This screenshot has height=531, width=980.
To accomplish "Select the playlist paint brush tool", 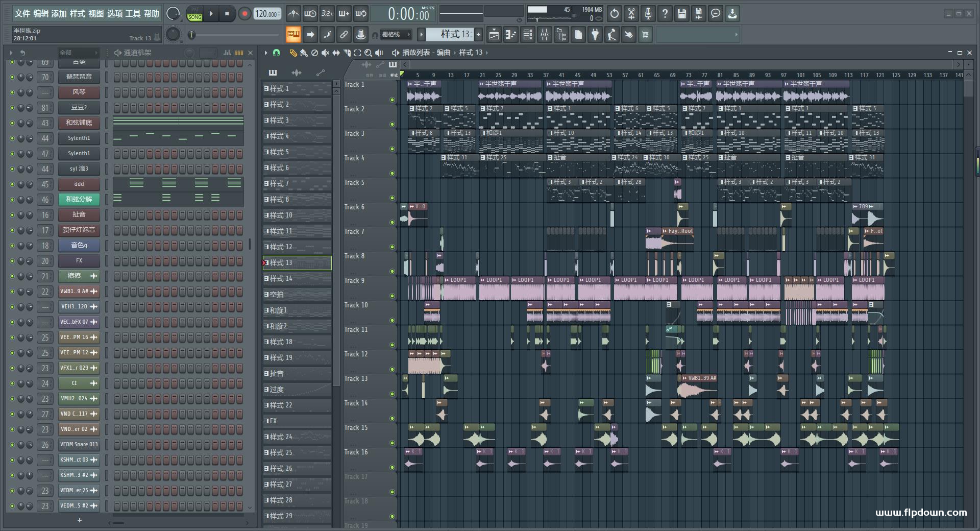I will pyautogui.click(x=304, y=53).
